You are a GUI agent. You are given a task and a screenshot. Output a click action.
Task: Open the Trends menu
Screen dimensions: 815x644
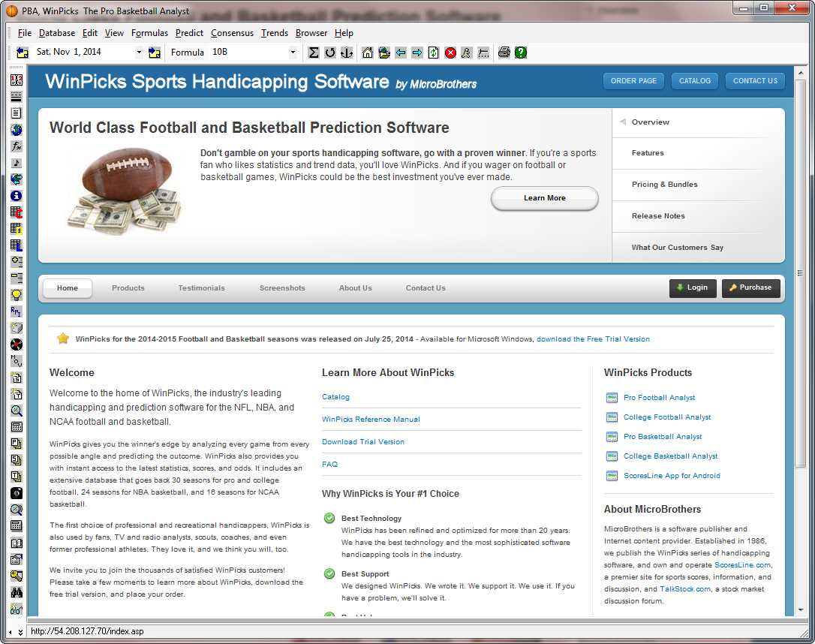[x=275, y=33]
